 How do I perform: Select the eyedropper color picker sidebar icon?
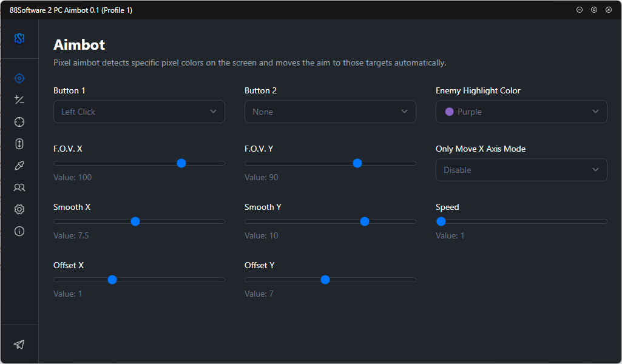pyautogui.click(x=19, y=166)
